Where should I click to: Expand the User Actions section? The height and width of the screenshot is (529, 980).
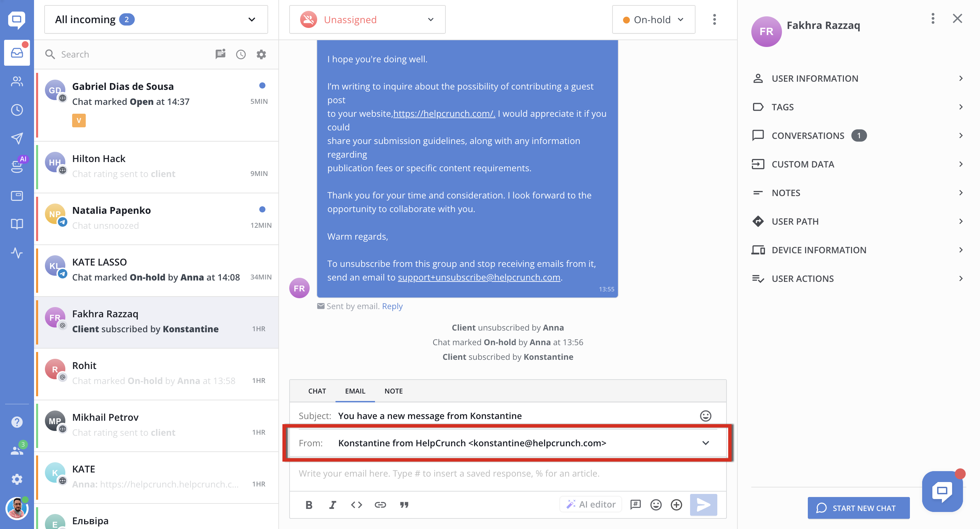click(x=858, y=278)
